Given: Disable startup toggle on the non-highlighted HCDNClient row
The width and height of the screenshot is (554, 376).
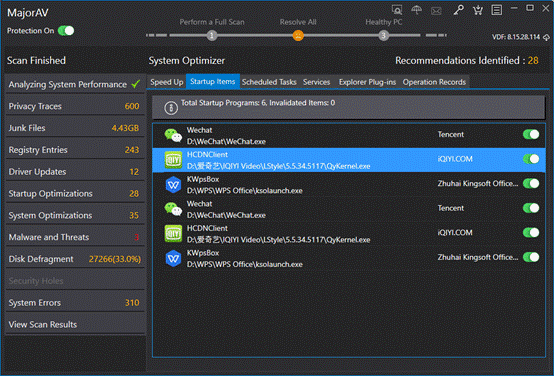Looking at the screenshot, I should point(531,233).
